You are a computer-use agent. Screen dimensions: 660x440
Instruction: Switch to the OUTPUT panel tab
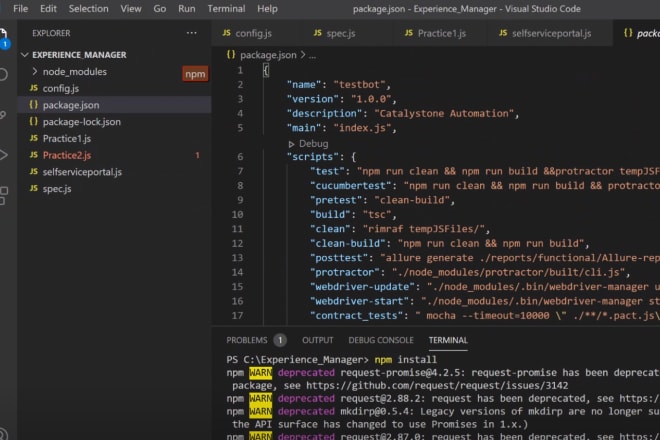pos(318,340)
